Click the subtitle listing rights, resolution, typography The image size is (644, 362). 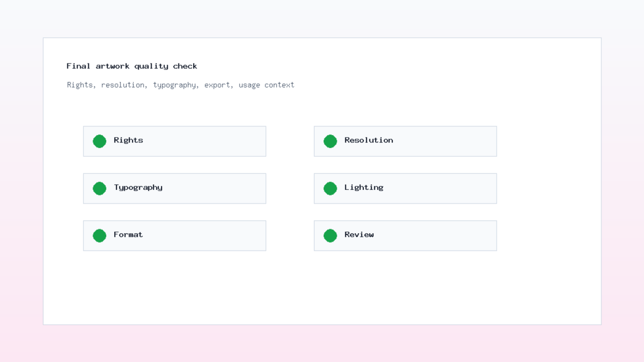pyautogui.click(x=181, y=85)
